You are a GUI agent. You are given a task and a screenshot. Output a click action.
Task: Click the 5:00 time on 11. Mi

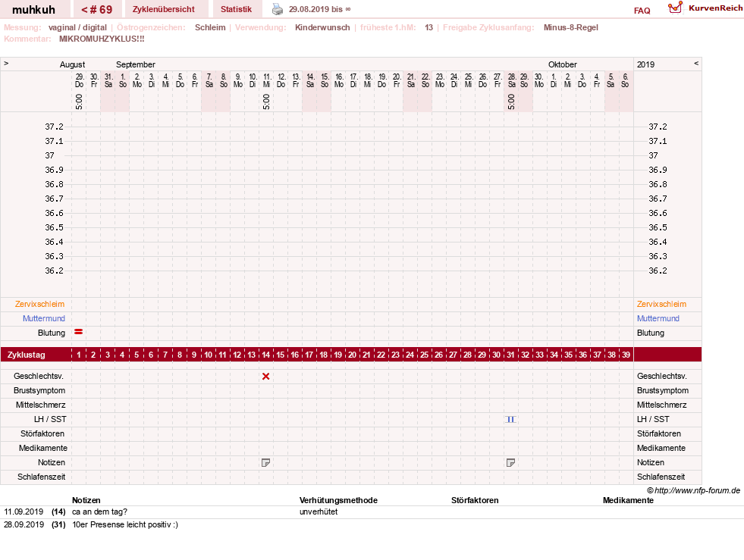click(266, 102)
